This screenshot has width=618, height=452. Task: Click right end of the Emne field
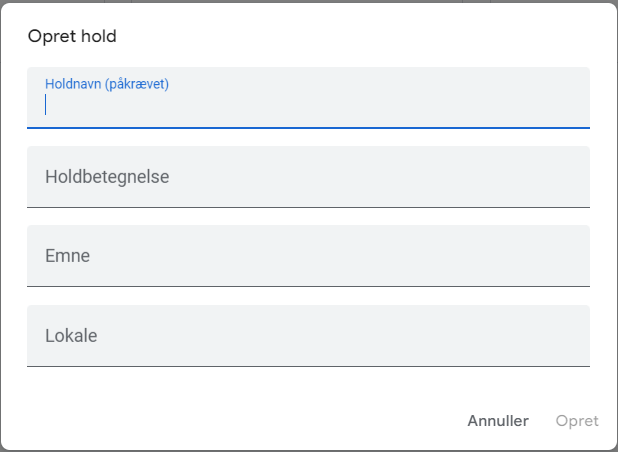(570, 256)
